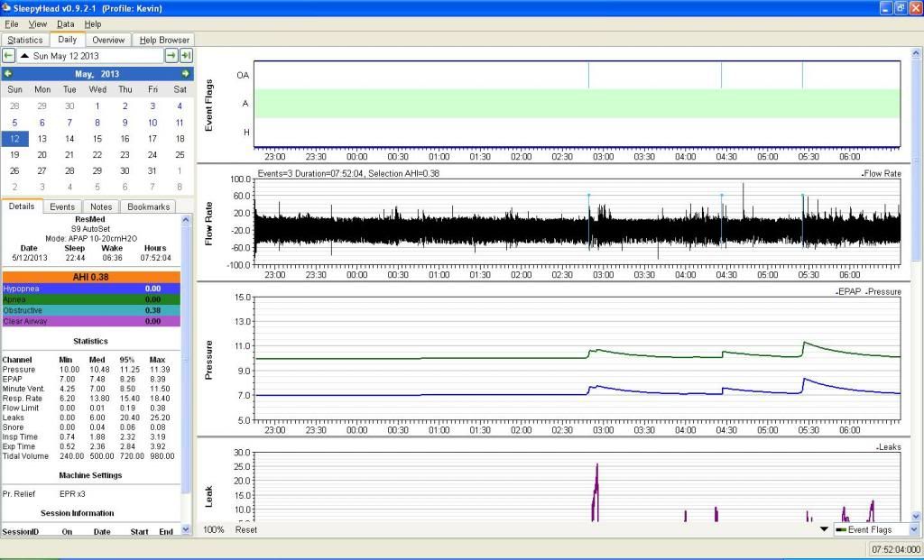Select May 5 in the calendar
The width and height of the screenshot is (924, 560).
pos(14,123)
